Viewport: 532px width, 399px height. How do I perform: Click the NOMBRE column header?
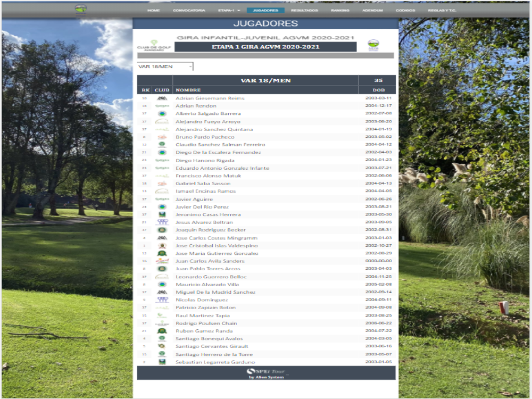tap(188, 90)
